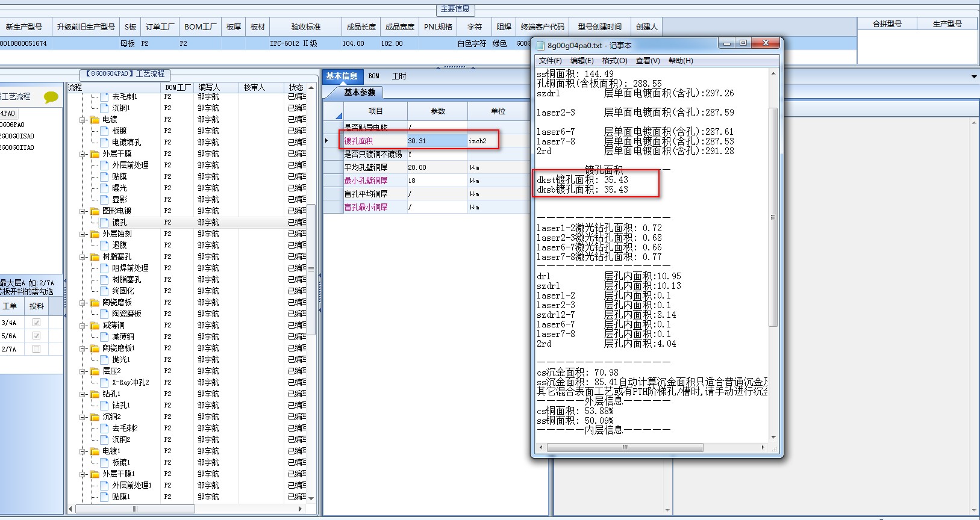Viewport: 980px width, 520px height.
Task: Click the document icon beside 抛光1
Action: [104, 360]
